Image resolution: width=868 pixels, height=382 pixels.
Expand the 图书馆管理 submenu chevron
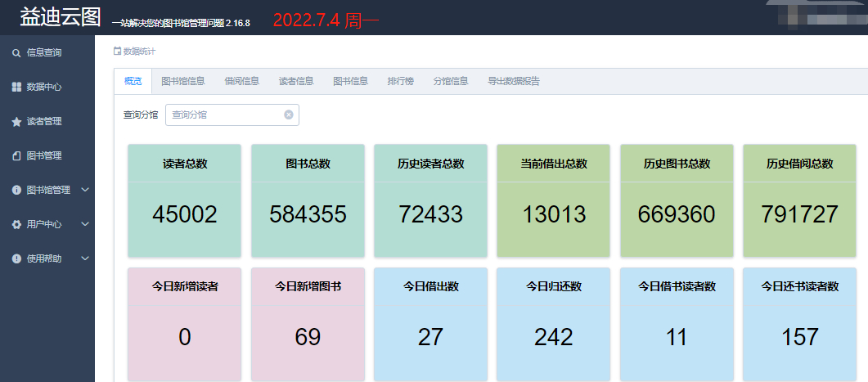84,190
